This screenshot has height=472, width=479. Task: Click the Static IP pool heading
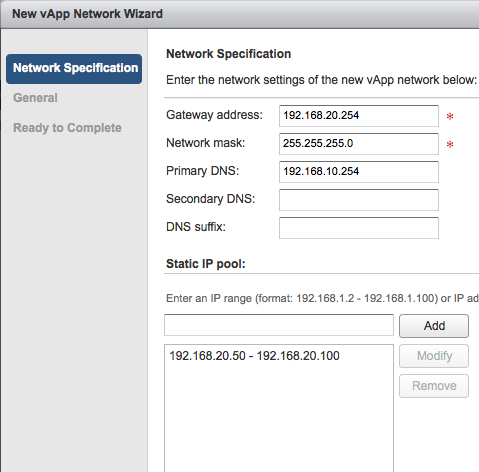(x=206, y=264)
